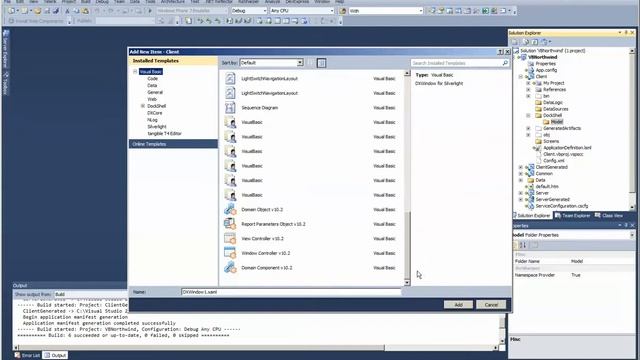Screen dimensions: 640x360
Task: Switch to the Error List tab
Action: [27, 356]
